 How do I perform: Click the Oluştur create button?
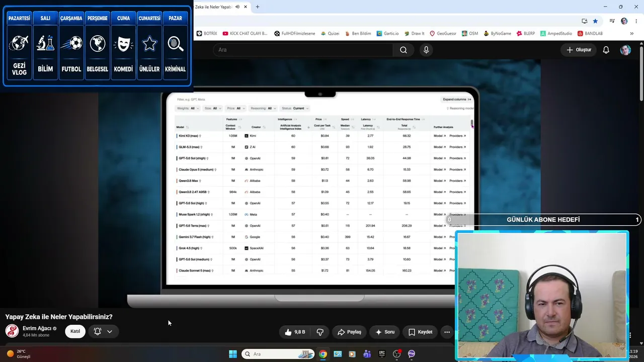click(579, 50)
